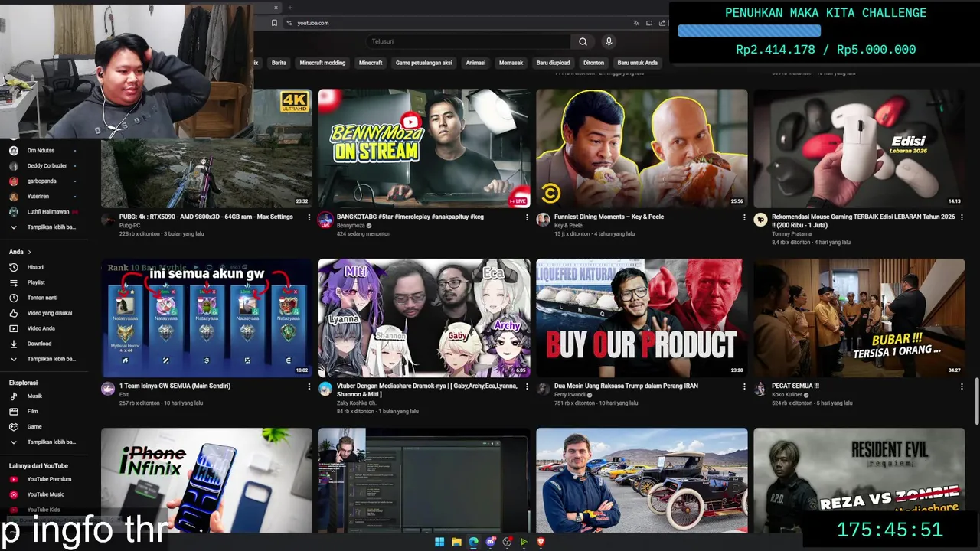Image resolution: width=980 pixels, height=551 pixels.
Task: Expand the Anda section chevron
Action: [x=29, y=252]
